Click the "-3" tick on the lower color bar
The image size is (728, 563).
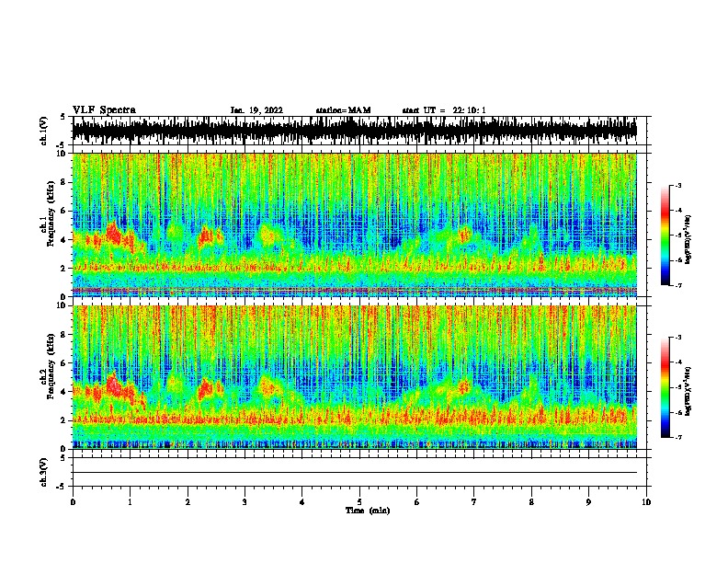pyautogui.click(x=677, y=338)
